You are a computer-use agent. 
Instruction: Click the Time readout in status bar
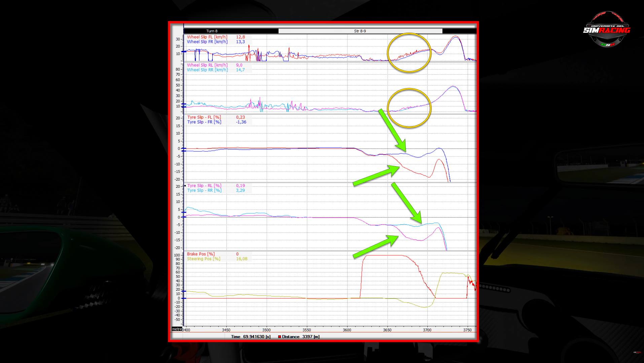pos(251,337)
